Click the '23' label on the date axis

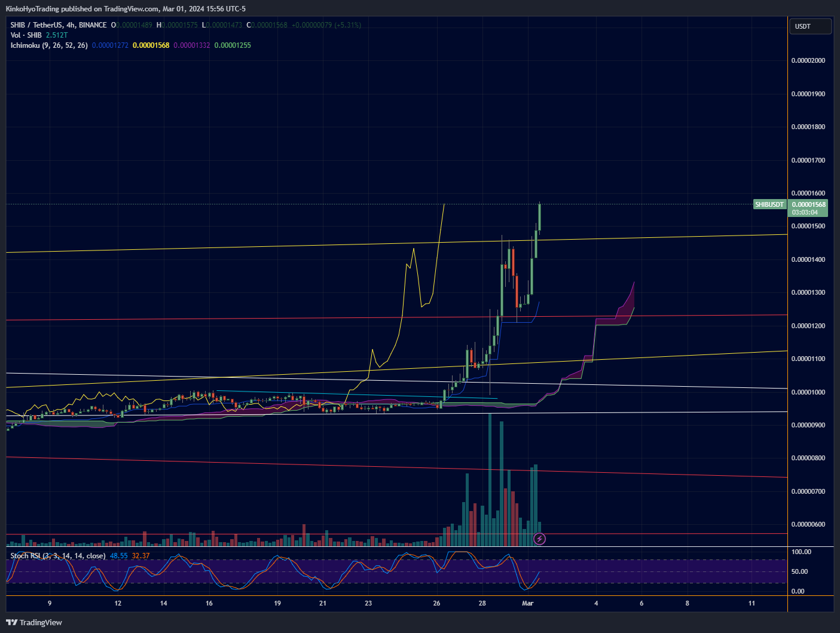click(368, 603)
